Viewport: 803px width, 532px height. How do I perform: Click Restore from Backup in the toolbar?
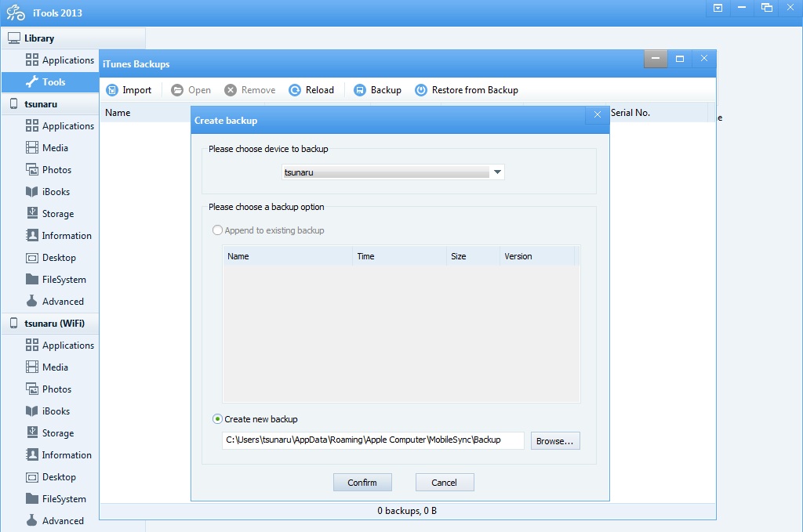point(467,90)
